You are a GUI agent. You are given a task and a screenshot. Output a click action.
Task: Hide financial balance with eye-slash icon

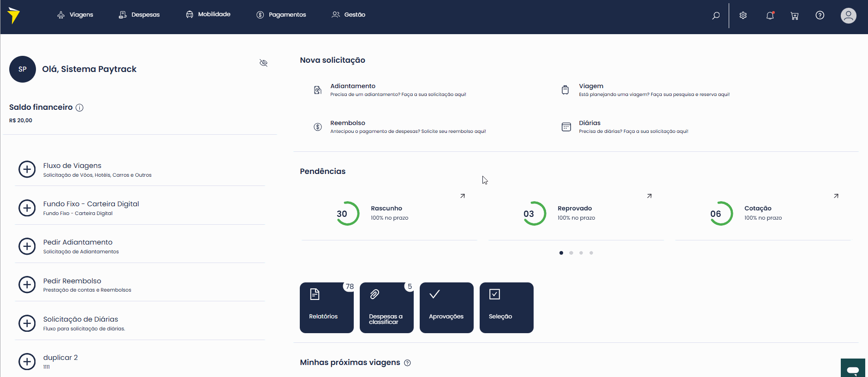coord(263,63)
